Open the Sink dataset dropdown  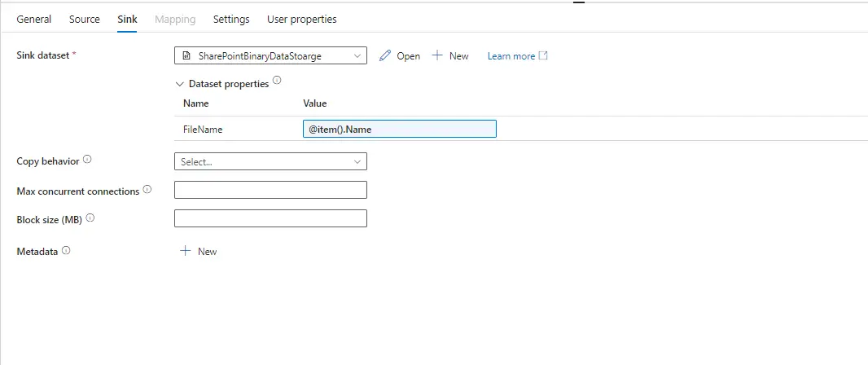click(270, 55)
